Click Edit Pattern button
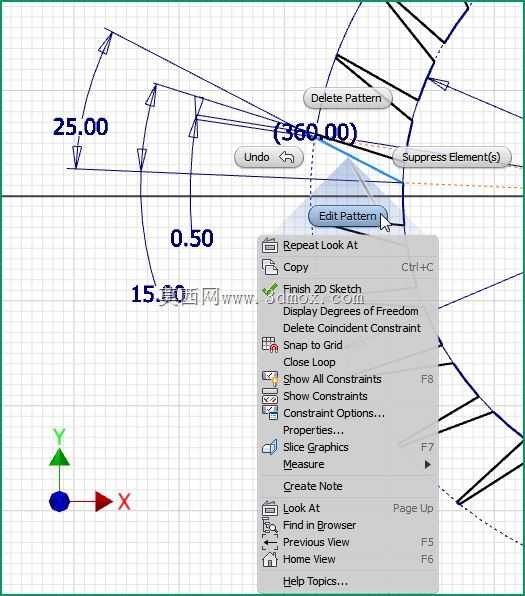The image size is (525, 596). [x=348, y=216]
